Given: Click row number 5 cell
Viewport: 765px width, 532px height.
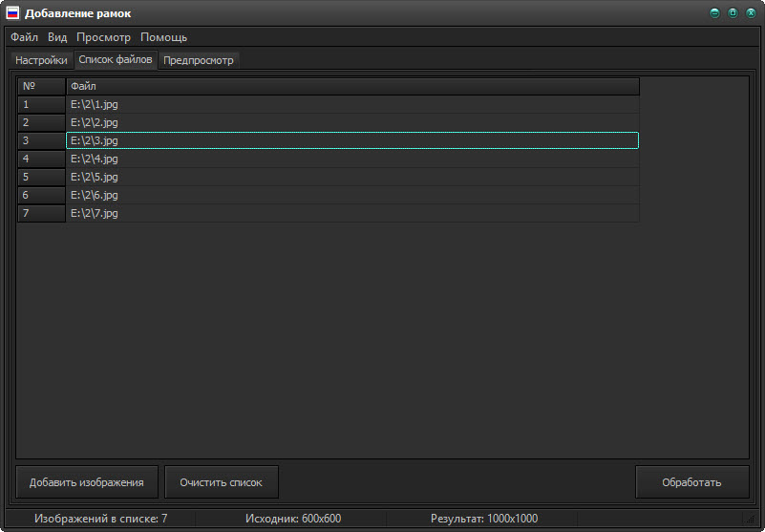Looking at the screenshot, I should [x=41, y=177].
